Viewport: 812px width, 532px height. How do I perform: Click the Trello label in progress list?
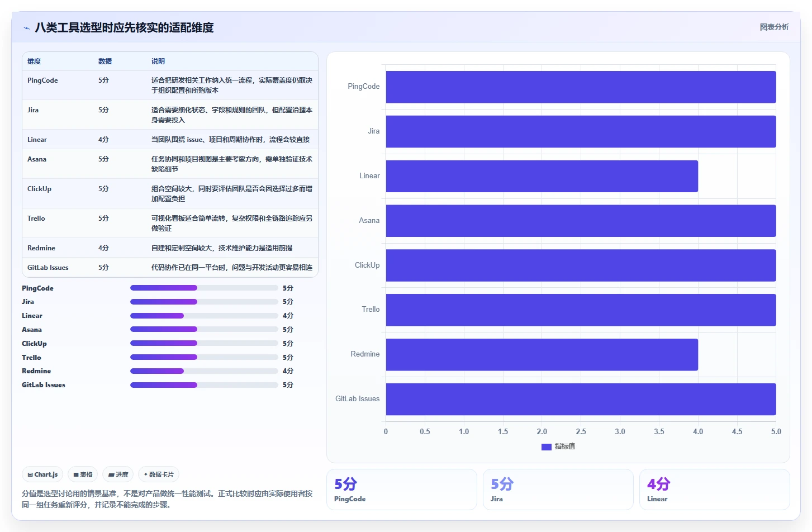click(31, 358)
